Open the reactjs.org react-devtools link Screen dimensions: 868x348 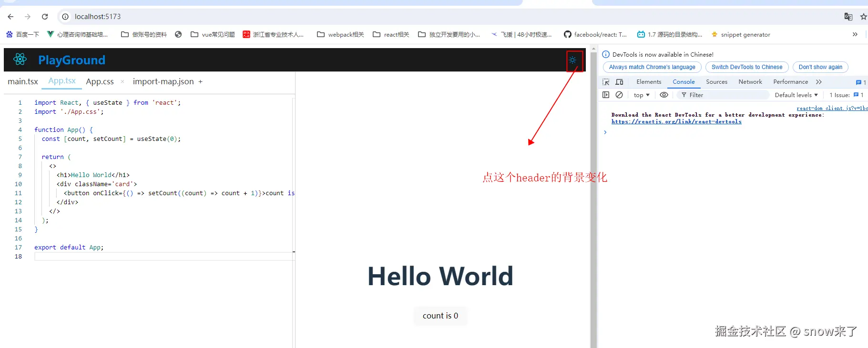click(676, 121)
